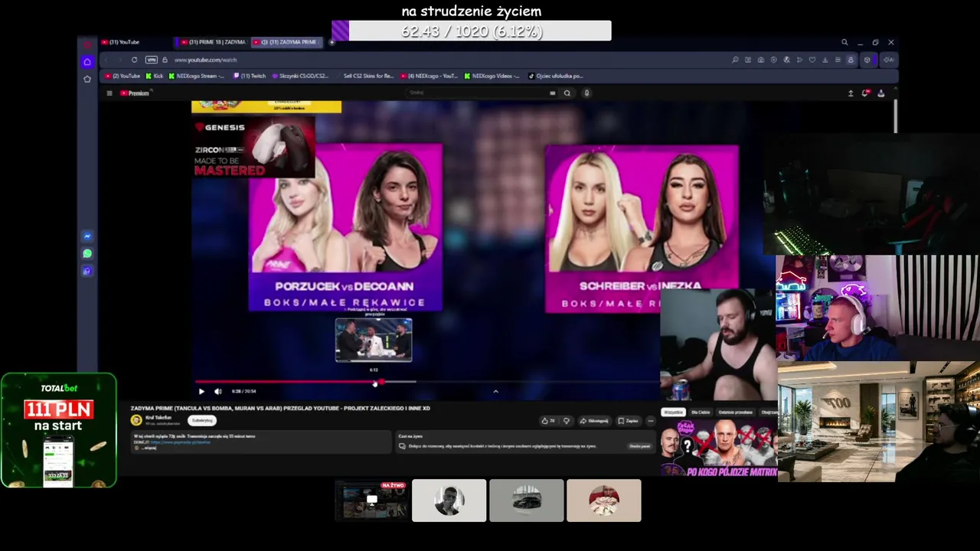Open the NEEXcsgo Stream bookmark

pos(197,76)
